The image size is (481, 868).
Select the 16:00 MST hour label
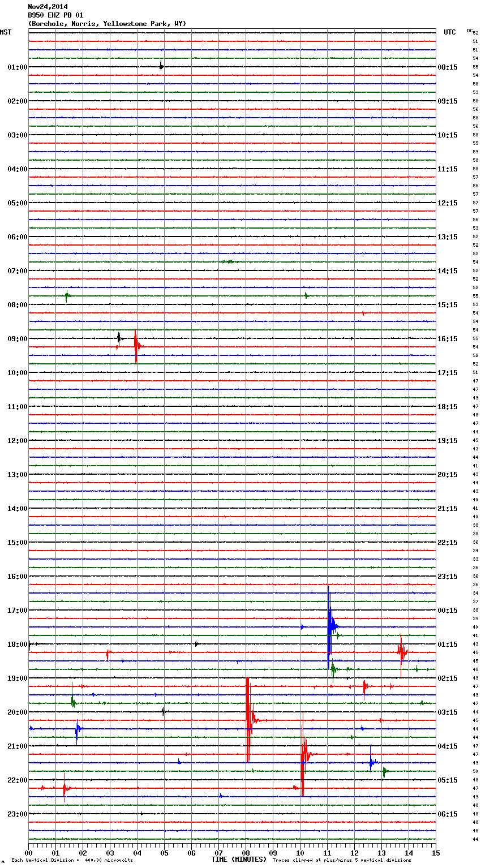[17, 577]
